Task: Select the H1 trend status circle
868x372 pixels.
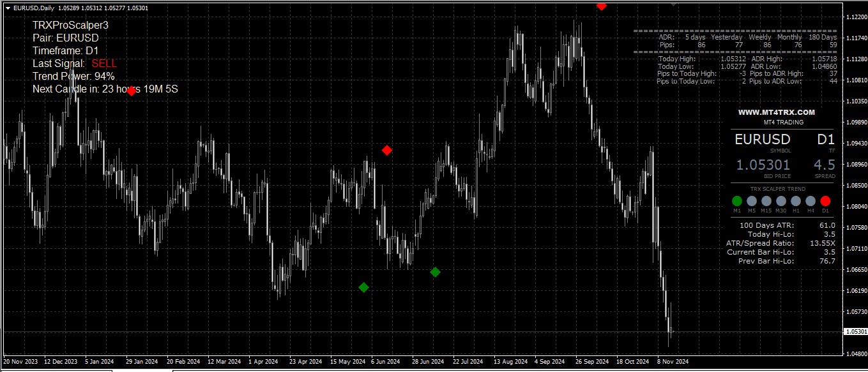Action: 796,200
